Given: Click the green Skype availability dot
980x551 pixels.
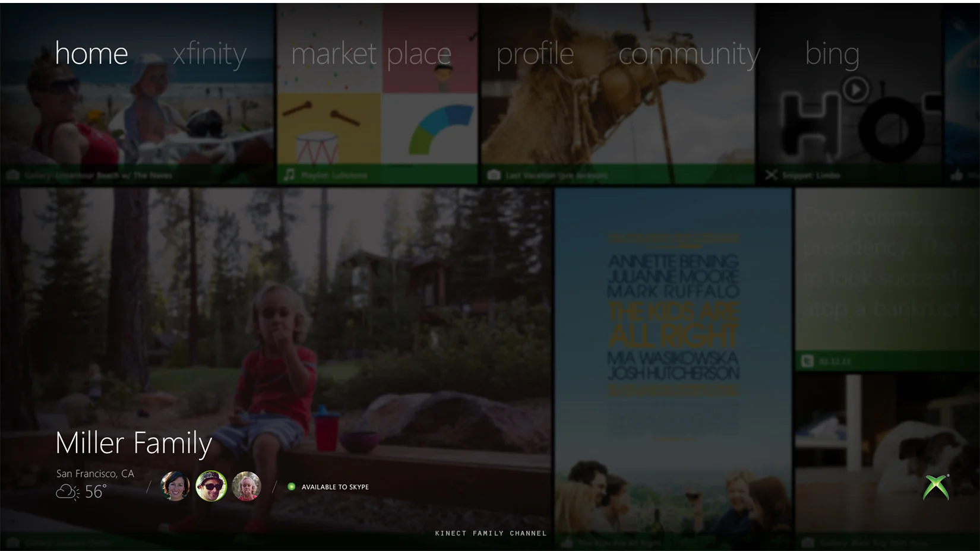Looking at the screenshot, I should [x=291, y=486].
